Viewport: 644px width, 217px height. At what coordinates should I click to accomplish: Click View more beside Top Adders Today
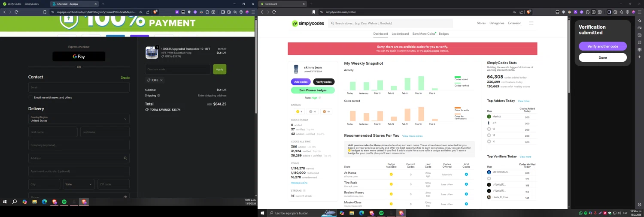point(524,101)
